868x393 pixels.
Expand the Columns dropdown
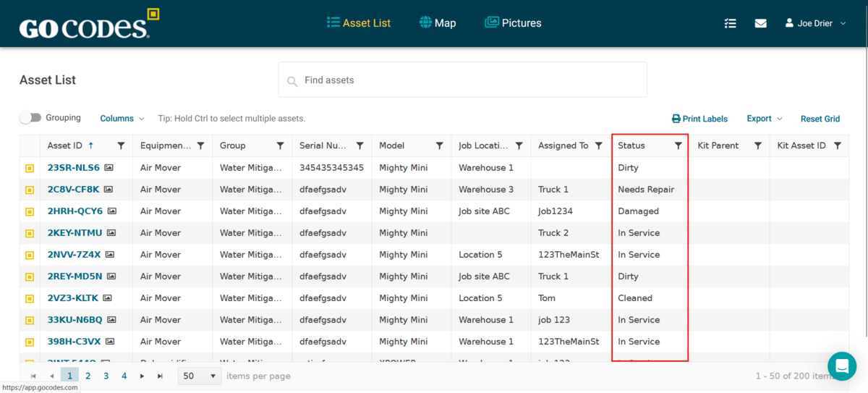[122, 119]
